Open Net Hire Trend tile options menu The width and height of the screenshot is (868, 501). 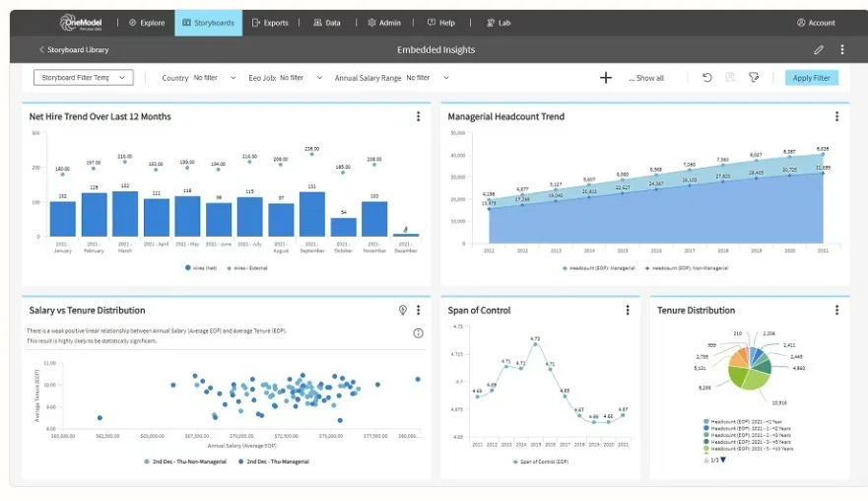coord(418,116)
